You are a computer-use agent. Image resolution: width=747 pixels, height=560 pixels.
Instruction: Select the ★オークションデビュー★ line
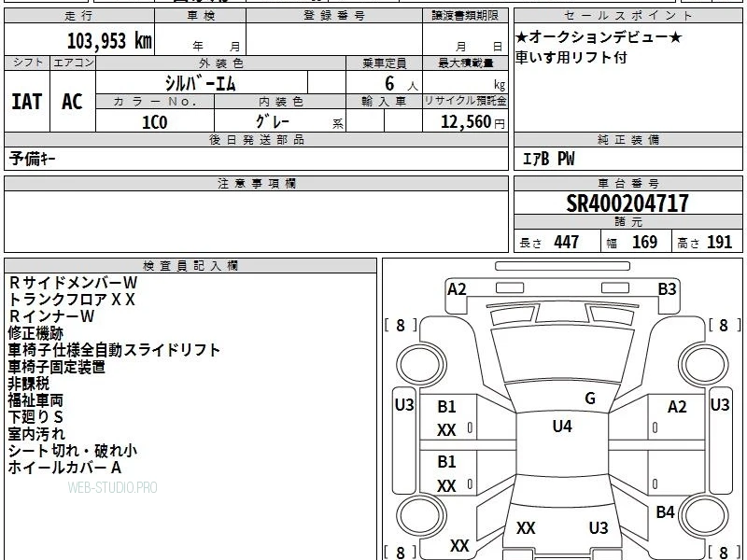point(599,37)
